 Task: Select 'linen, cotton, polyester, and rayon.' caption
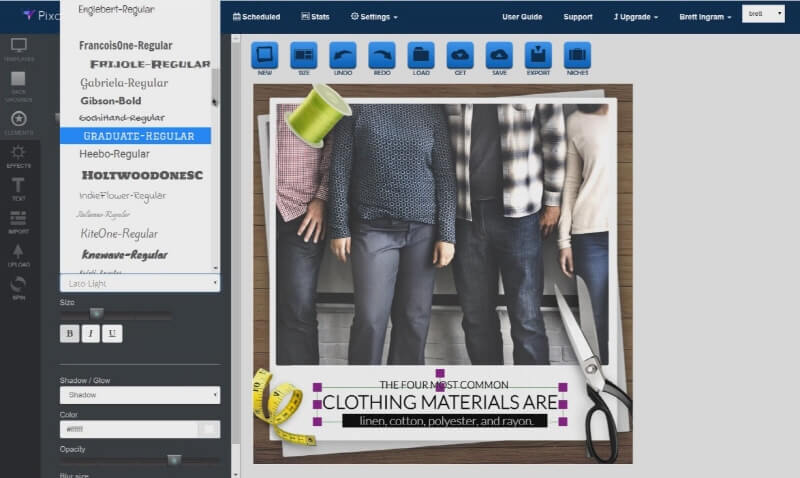tap(445, 421)
